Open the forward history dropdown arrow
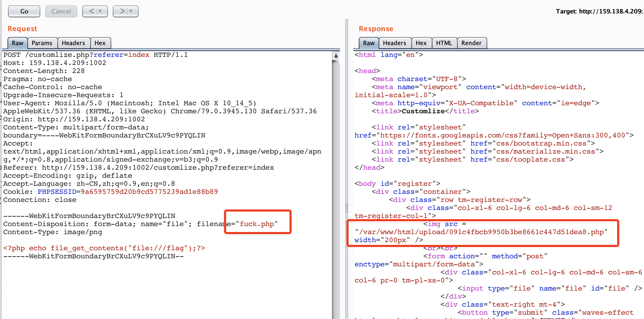This screenshot has height=319, width=644. tap(131, 11)
